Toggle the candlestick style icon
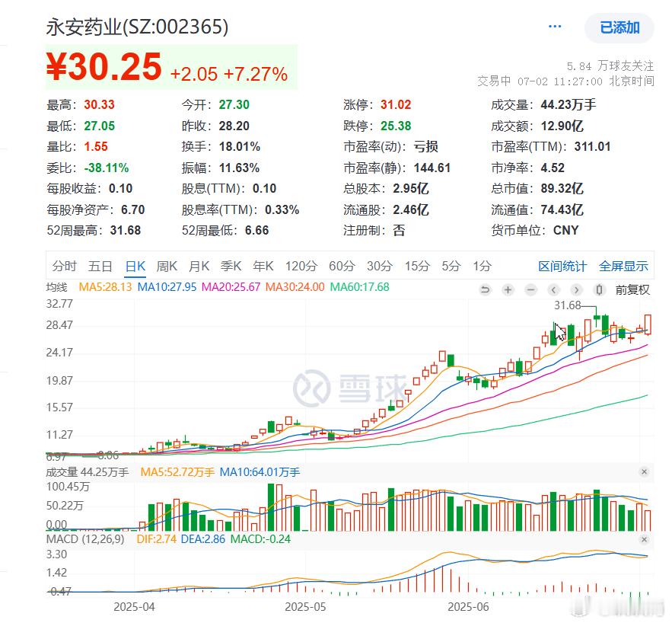This screenshot has height=623, width=672. 599,290
